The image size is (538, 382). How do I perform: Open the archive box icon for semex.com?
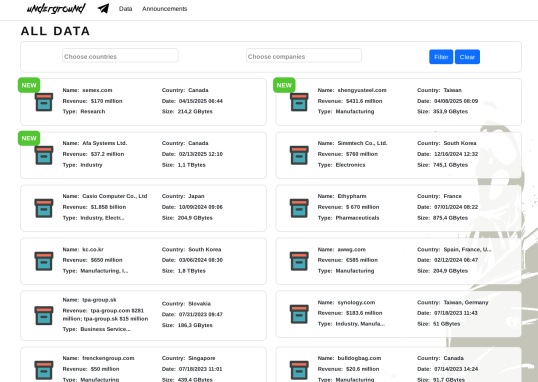pos(44,102)
